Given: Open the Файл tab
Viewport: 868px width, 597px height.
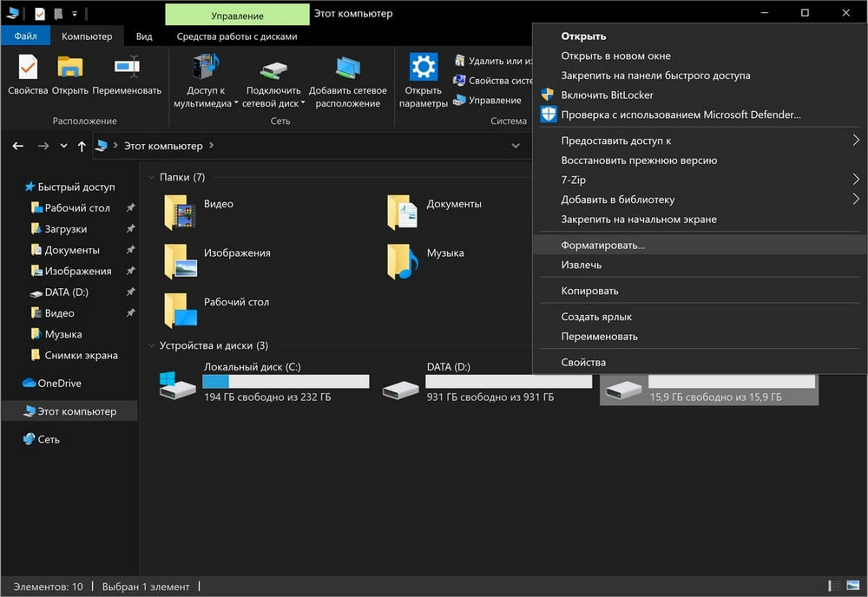Looking at the screenshot, I should [25, 36].
